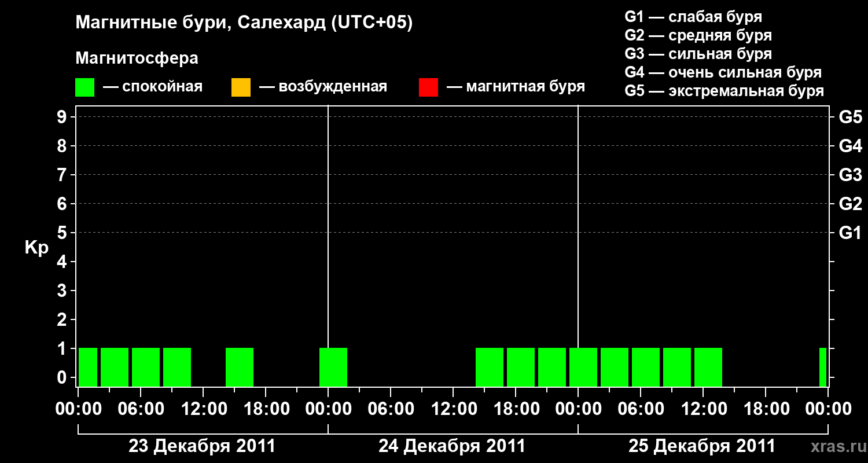868x463 pixels.
Task: Click the '23 Декабря 2011' date label
Action: 202,446
